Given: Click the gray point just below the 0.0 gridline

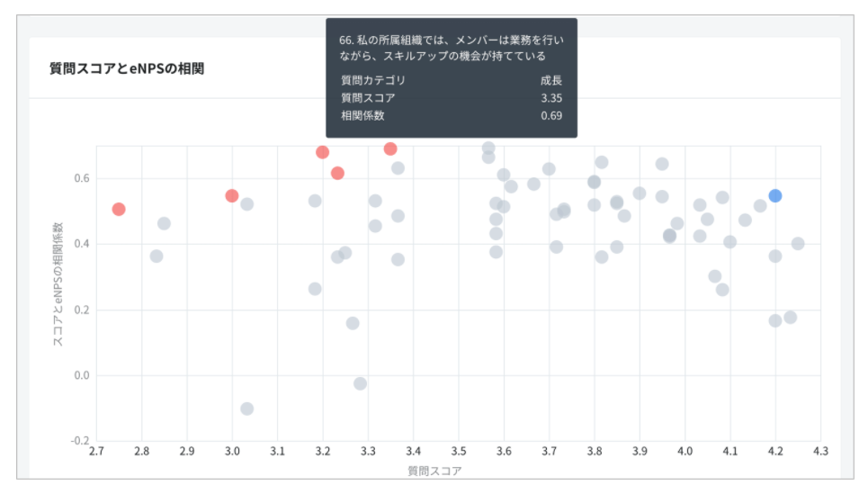Looking at the screenshot, I should 360,383.
